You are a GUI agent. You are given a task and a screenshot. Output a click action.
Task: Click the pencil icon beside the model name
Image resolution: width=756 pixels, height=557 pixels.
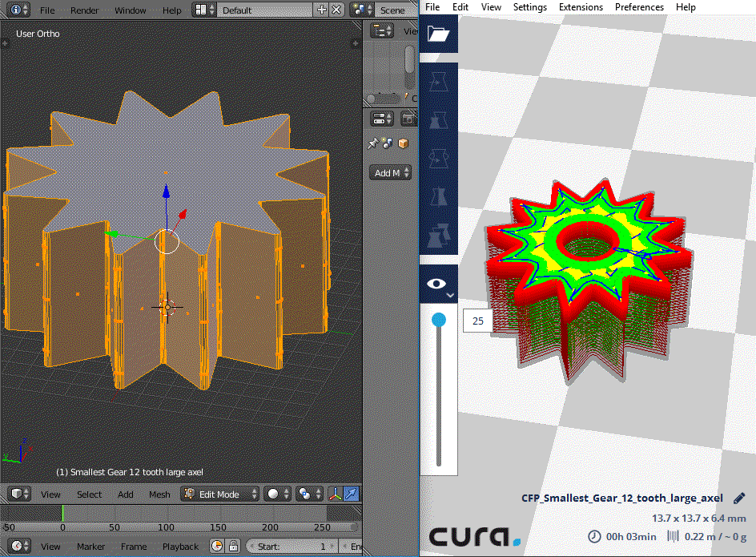738,498
